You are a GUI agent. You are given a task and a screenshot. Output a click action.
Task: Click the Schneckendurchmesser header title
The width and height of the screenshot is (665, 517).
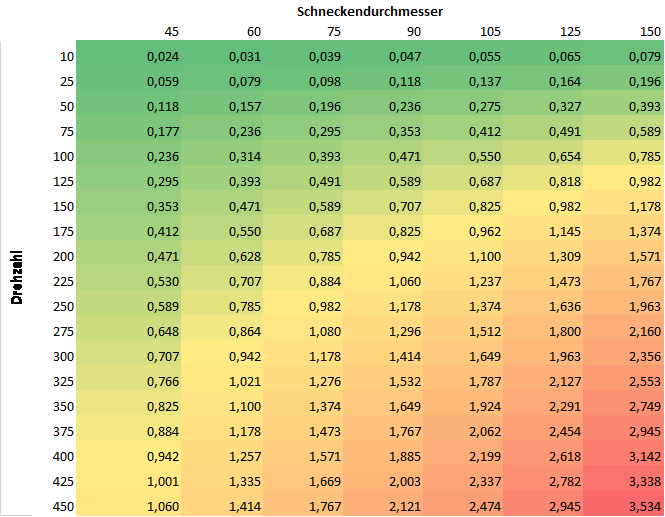[370, 11]
